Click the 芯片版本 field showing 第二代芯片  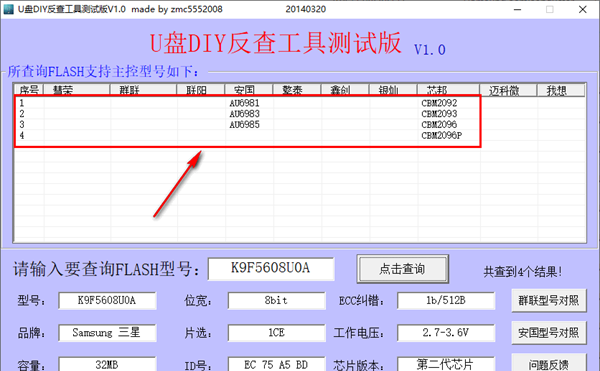(x=446, y=364)
